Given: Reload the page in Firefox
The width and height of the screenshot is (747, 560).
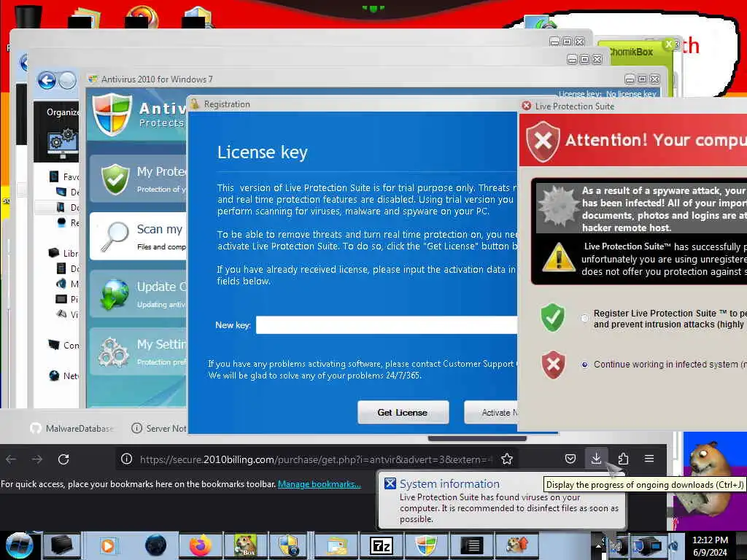Looking at the screenshot, I should [x=63, y=459].
